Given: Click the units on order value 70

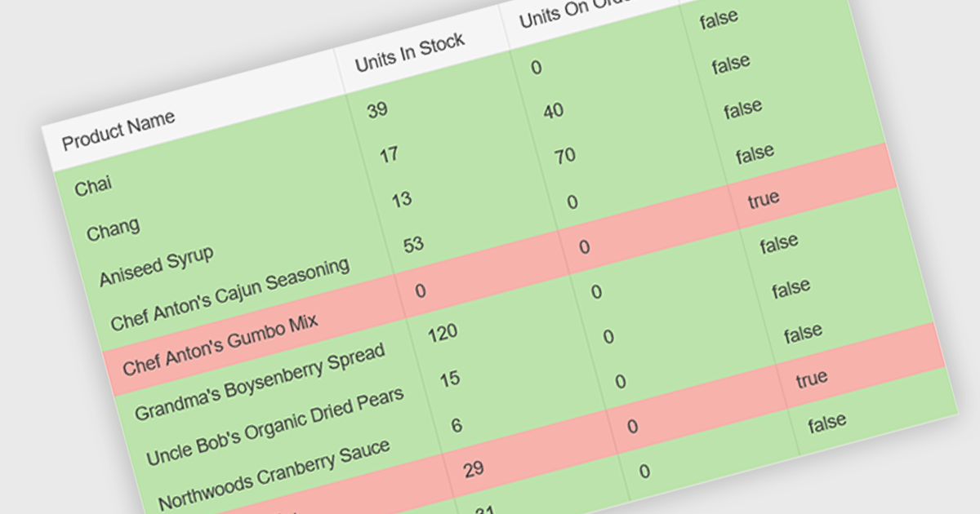Looking at the screenshot, I should (x=565, y=155).
